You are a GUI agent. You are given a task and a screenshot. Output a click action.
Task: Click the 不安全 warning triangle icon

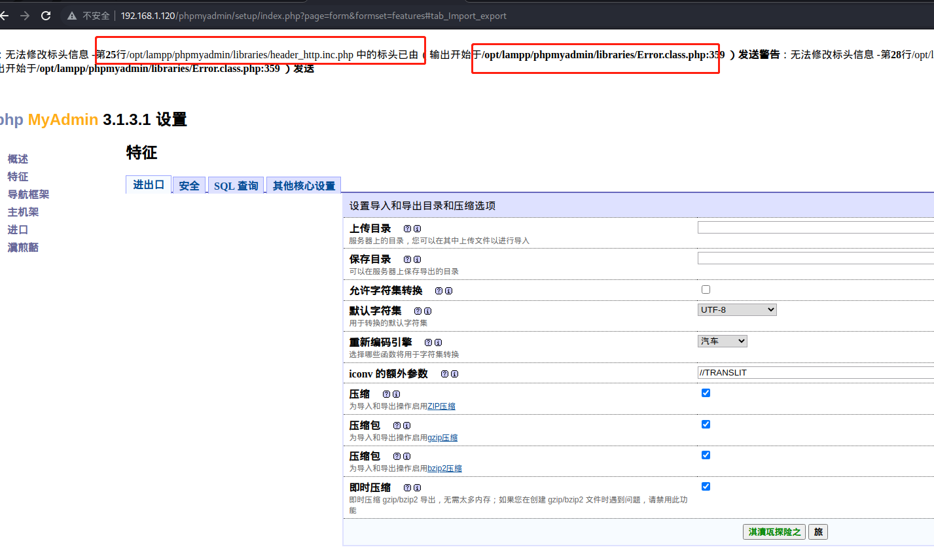click(72, 16)
